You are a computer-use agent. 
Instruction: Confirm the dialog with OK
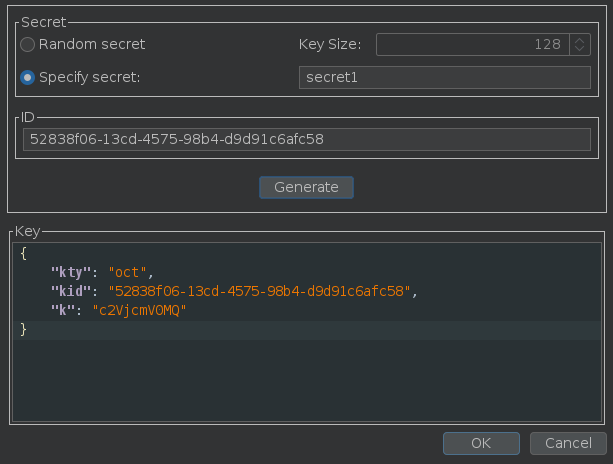481,443
